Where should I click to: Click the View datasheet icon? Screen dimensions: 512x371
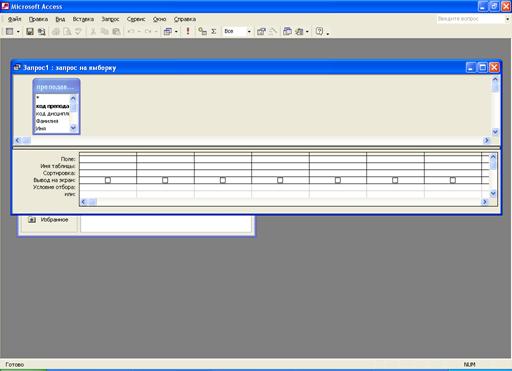coord(10,32)
